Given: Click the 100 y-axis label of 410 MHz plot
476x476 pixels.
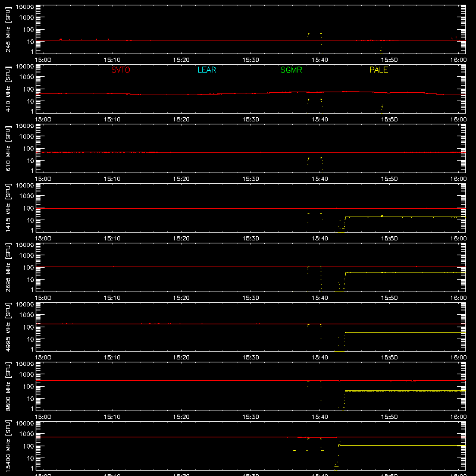Looking at the screenshot, I should point(29,89).
